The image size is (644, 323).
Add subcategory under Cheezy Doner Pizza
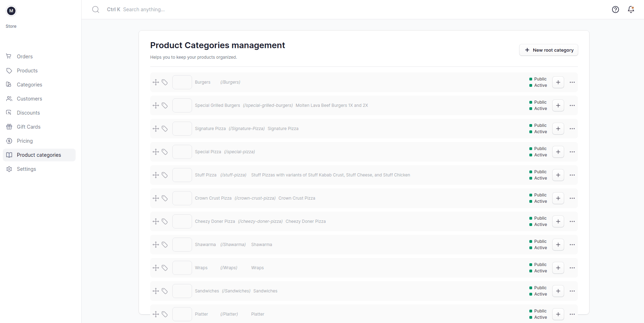point(558,221)
